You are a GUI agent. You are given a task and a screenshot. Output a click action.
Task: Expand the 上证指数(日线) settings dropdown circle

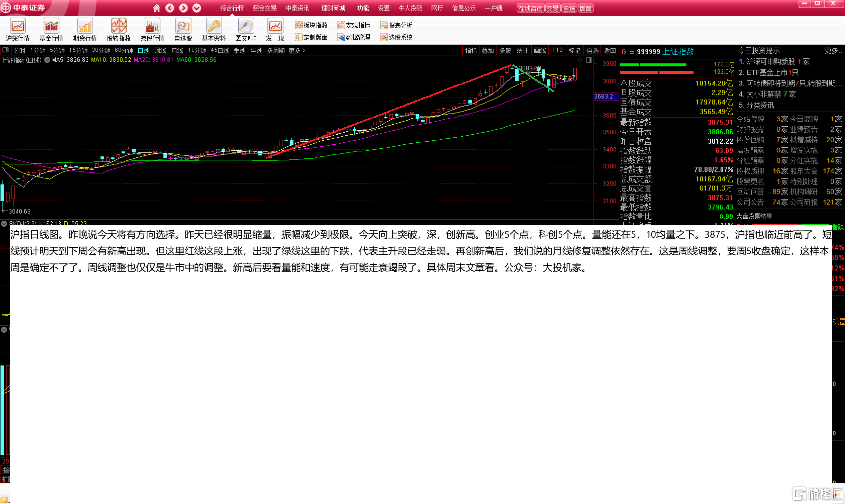pyautogui.click(x=47, y=60)
